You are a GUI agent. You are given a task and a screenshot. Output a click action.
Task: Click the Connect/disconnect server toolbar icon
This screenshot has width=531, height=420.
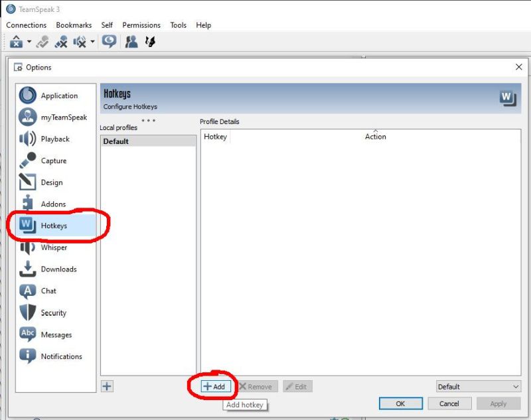point(16,42)
